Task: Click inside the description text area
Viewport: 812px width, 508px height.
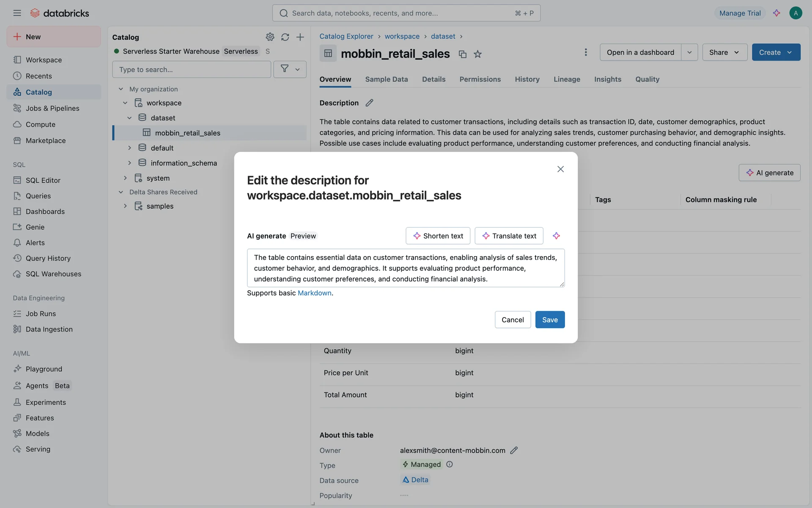Action: (x=405, y=268)
